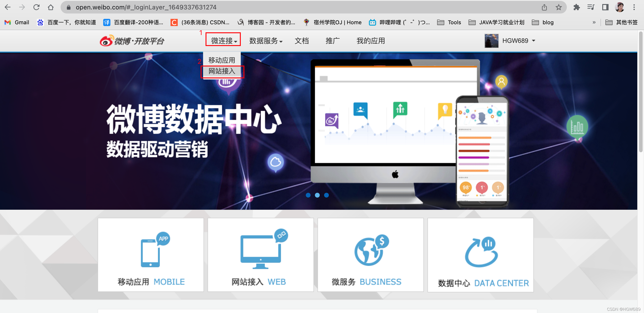Open Chrome profile avatar menu
Image resolution: width=644 pixels, height=313 pixels.
click(x=620, y=7)
